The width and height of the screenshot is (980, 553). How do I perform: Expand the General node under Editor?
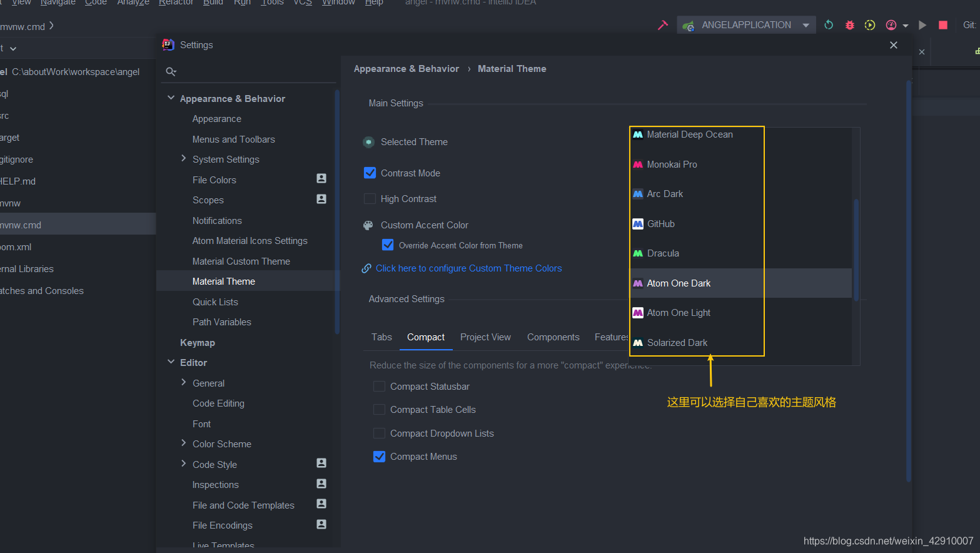183,382
